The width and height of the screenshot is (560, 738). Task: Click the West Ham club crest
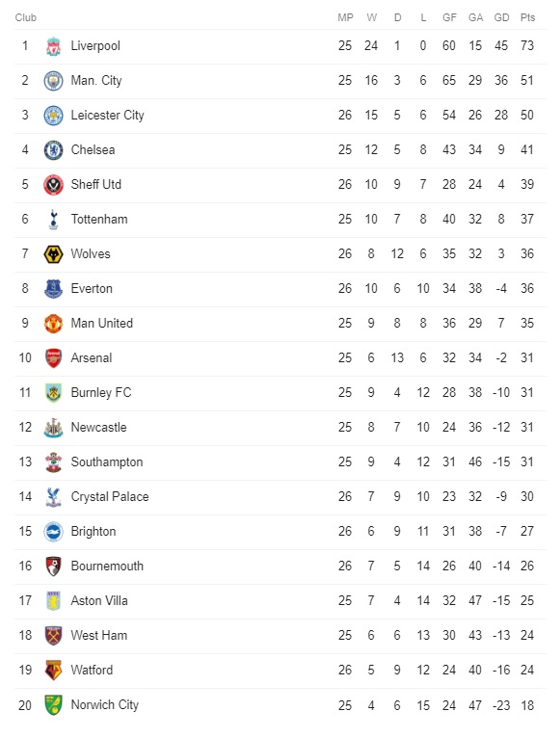[x=53, y=636]
